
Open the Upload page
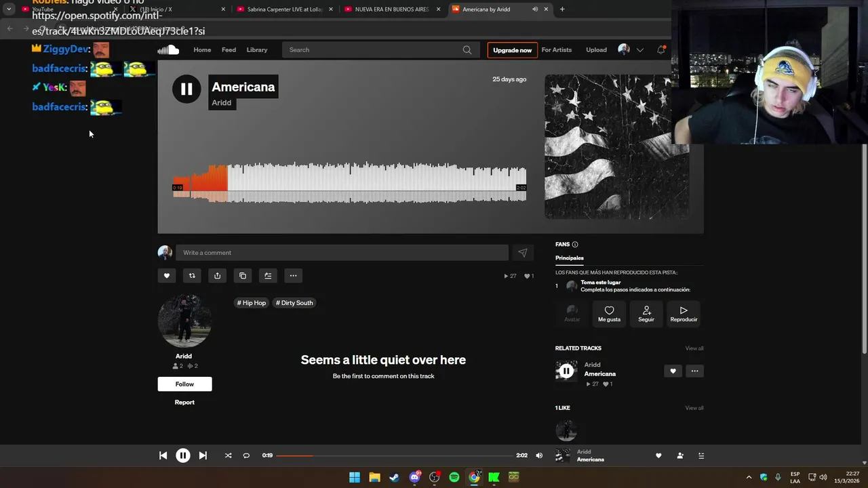596,49
